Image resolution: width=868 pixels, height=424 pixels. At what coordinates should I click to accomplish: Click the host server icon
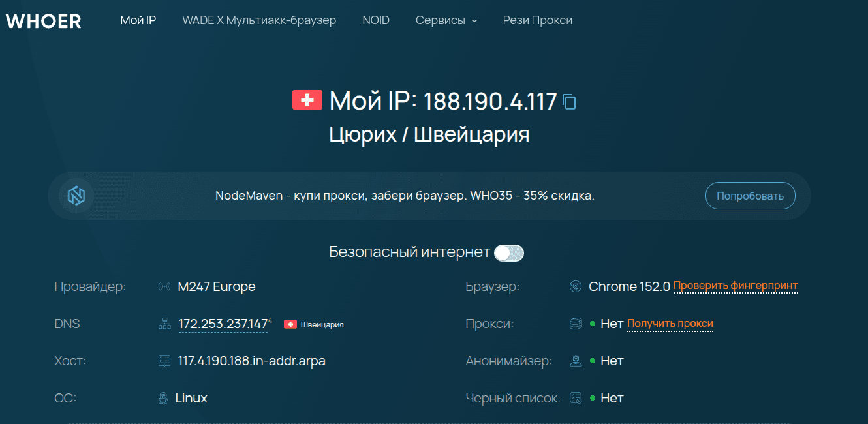164,361
